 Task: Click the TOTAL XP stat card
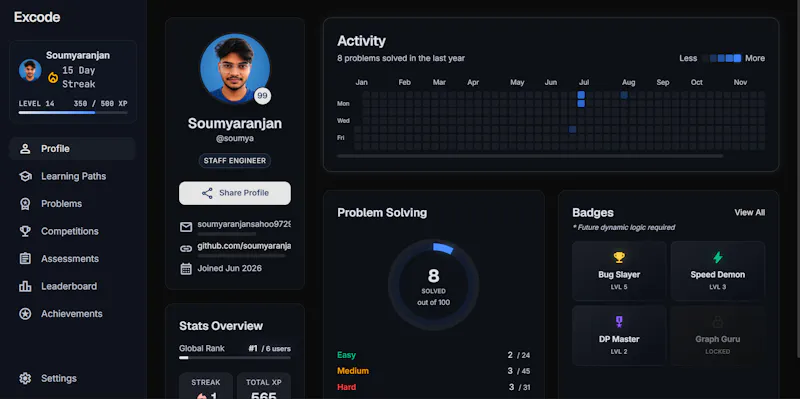[x=264, y=386]
